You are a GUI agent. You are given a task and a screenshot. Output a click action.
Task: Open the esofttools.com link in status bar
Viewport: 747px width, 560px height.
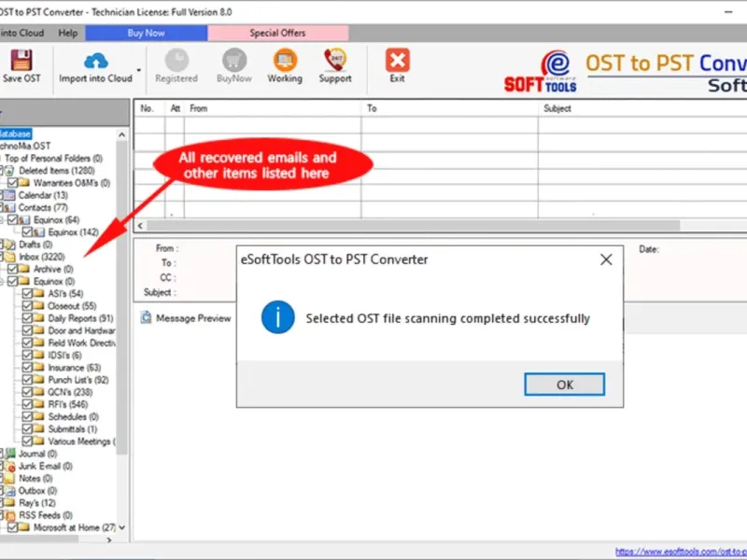tap(681, 552)
